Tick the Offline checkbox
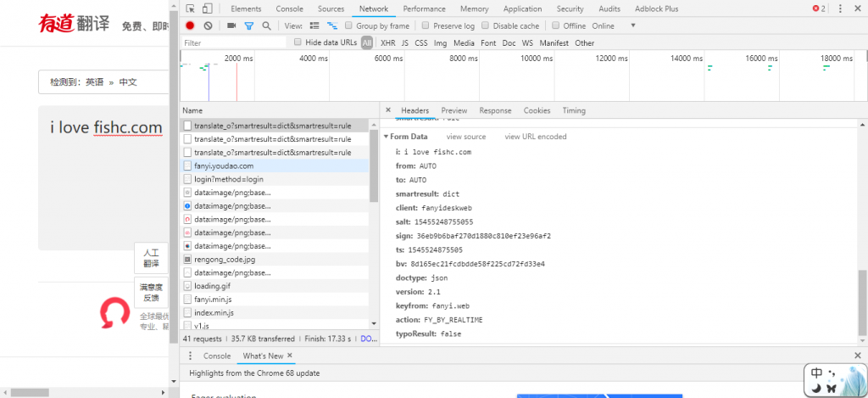Screen dimensions: 868x398 point(556,25)
